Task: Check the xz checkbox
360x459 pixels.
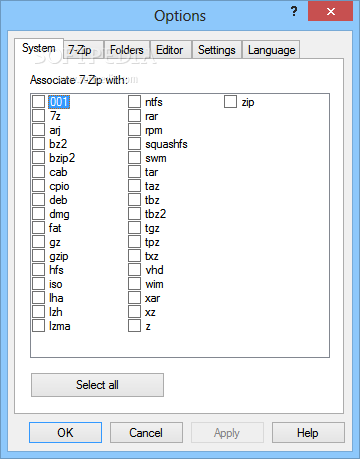Action: tap(134, 312)
